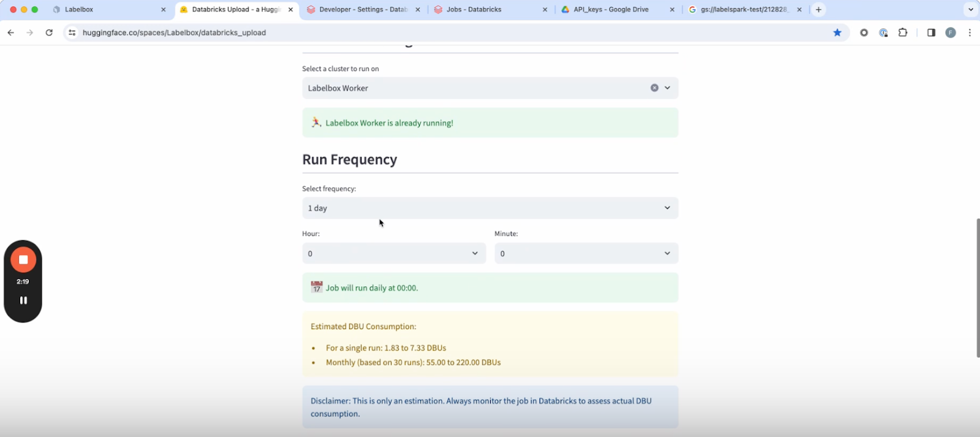
Task: Close the Labelbox tab
Action: 163,10
